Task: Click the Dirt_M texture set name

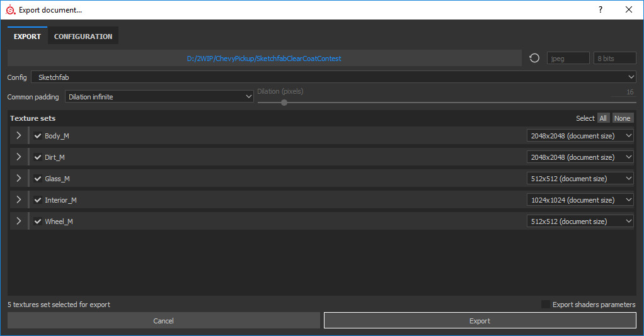Action: coord(55,157)
